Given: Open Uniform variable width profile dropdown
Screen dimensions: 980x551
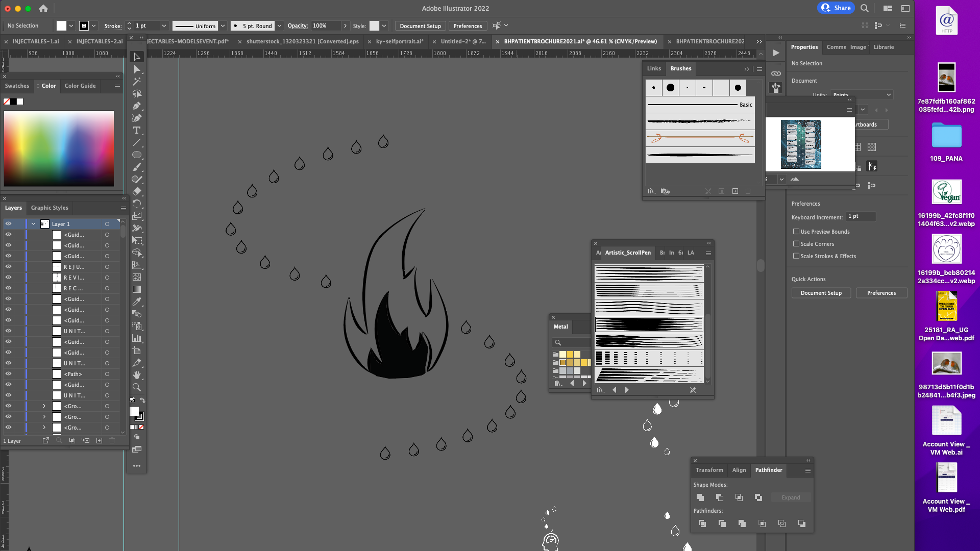Looking at the screenshot, I should tap(223, 26).
